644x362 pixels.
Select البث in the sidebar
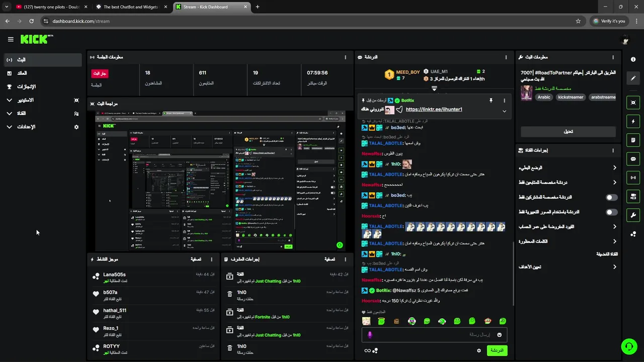point(43,60)
